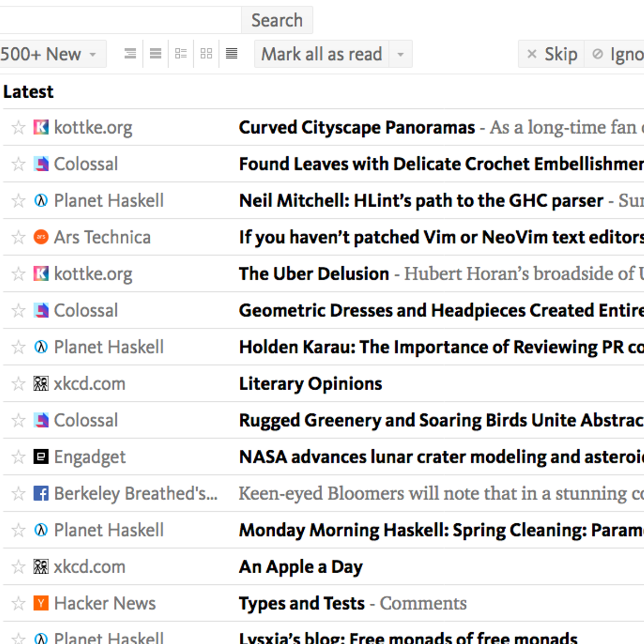Toggle star on Types and Tests entry
The height and width of the screenshot is (644, 644).
click(18, 604)
